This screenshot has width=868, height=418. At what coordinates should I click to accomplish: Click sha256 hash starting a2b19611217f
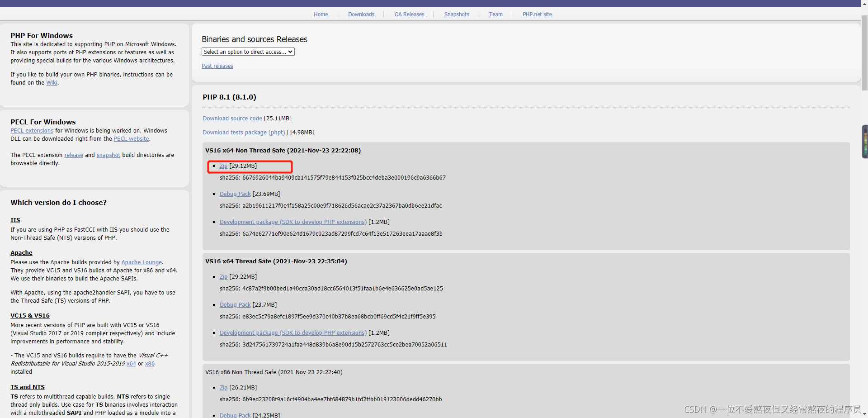pyautogui.click(x=342, y=206)
